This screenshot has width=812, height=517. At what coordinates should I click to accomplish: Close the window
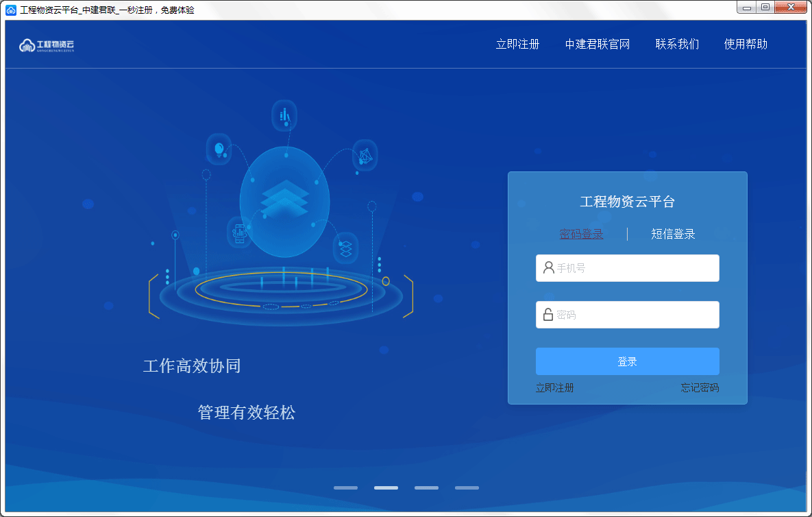tap(791, 8)
